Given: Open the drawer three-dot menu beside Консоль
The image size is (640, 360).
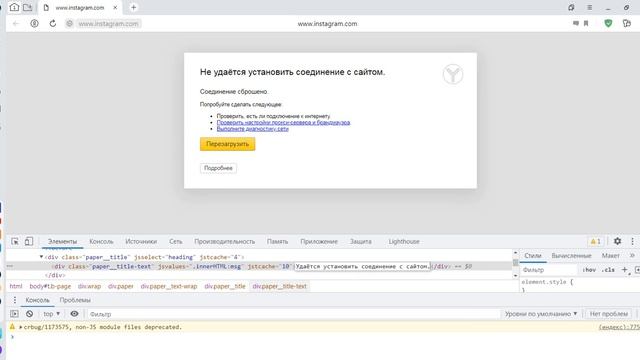Looking at the screenshot, I should 15,300.
